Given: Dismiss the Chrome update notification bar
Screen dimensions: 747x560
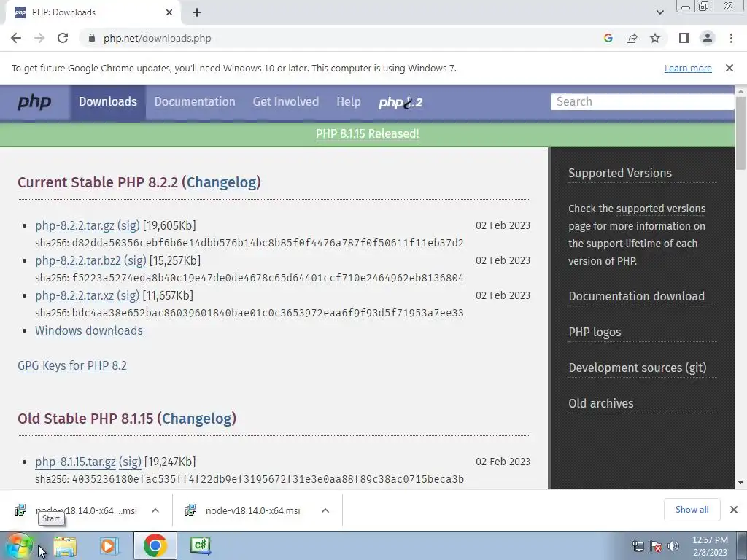Looking at the screenshot, I should [729, 68].
